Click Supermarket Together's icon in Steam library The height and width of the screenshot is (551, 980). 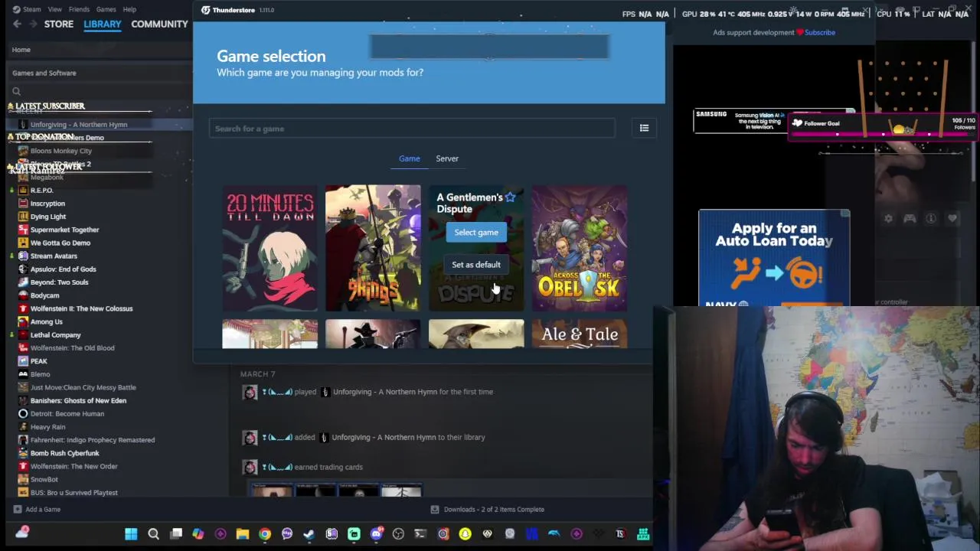click(x=23, y=230)
